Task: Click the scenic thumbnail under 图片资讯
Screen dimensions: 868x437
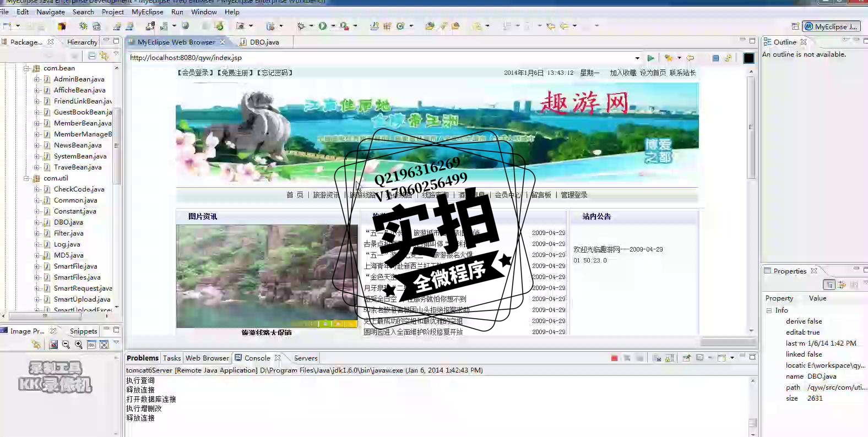Action: coord(267,276)
